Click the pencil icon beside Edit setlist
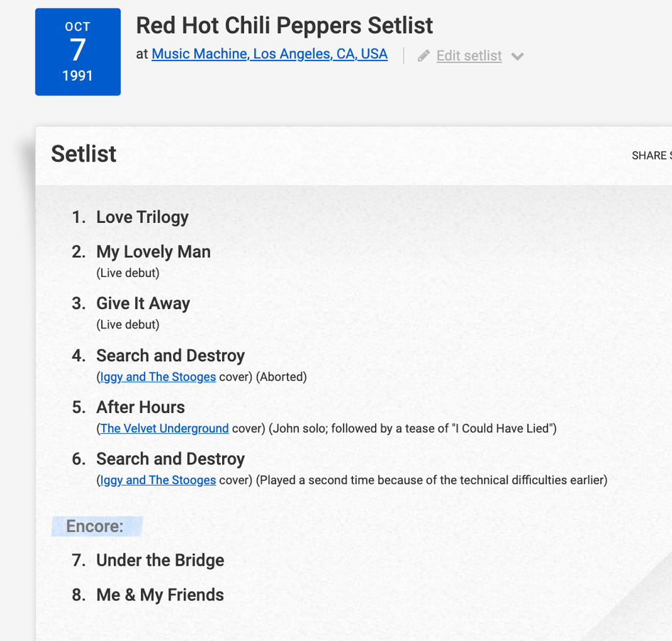Viewport: 672px width, 641px height. (424, 56)
